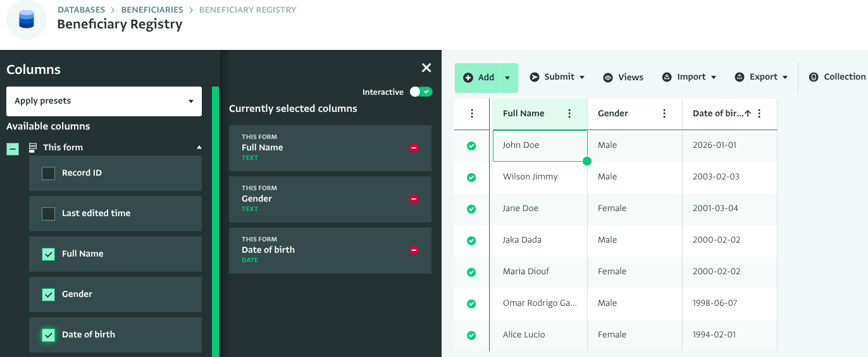Viewport: 868px width, 357px height.
Task: Click the green status check for John Doe
Action: click(x=471, y=146)
